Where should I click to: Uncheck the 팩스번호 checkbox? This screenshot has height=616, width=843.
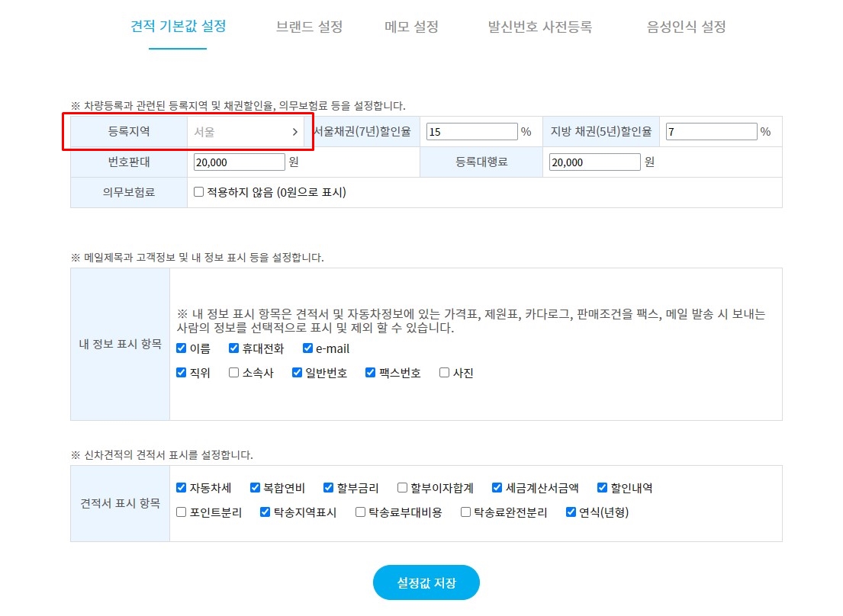click(370, 372)
